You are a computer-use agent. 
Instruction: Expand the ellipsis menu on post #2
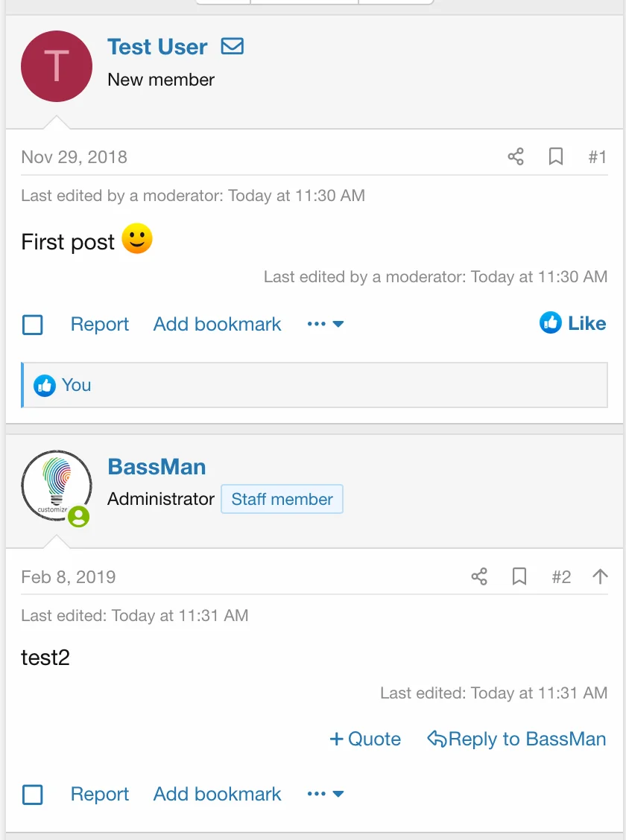pos(326,794)
